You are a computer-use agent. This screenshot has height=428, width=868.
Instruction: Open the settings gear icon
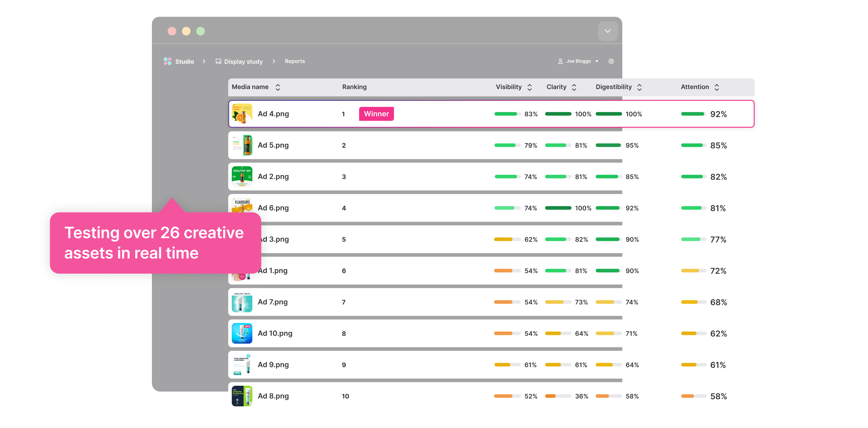tap(611, 61)
